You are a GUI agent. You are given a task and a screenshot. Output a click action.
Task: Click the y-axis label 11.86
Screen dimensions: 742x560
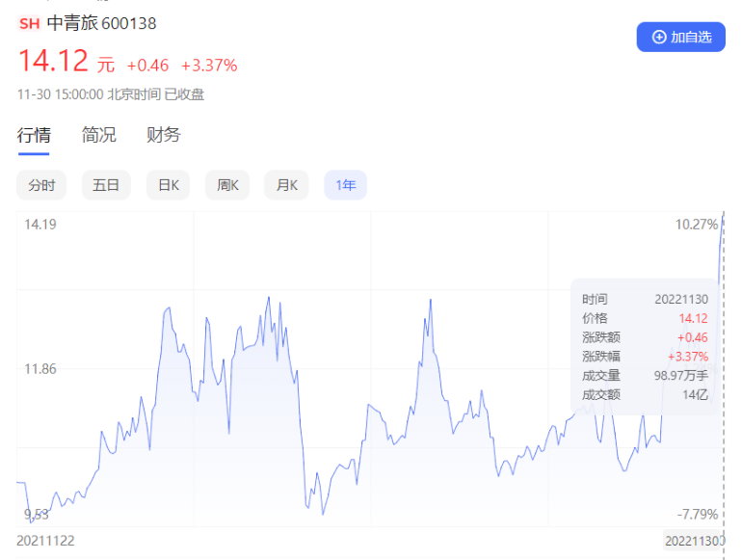(40, 369)
